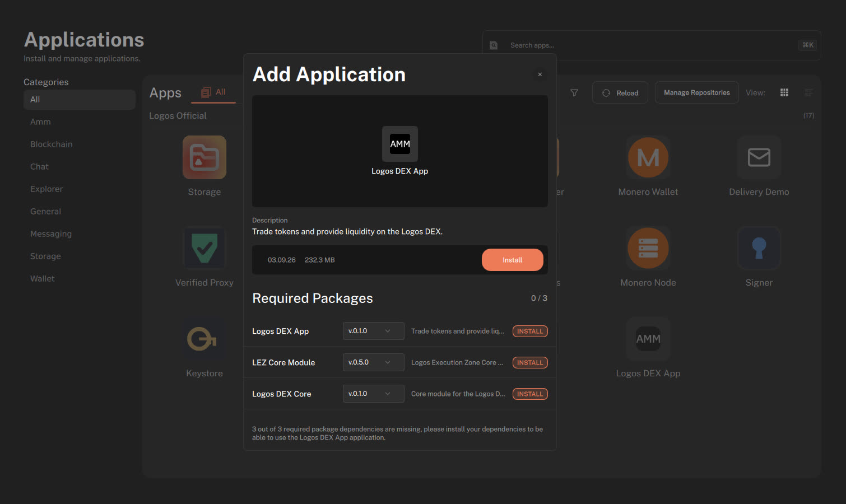
Task: Click the Logos Official section label
Action: coord(178,116)
